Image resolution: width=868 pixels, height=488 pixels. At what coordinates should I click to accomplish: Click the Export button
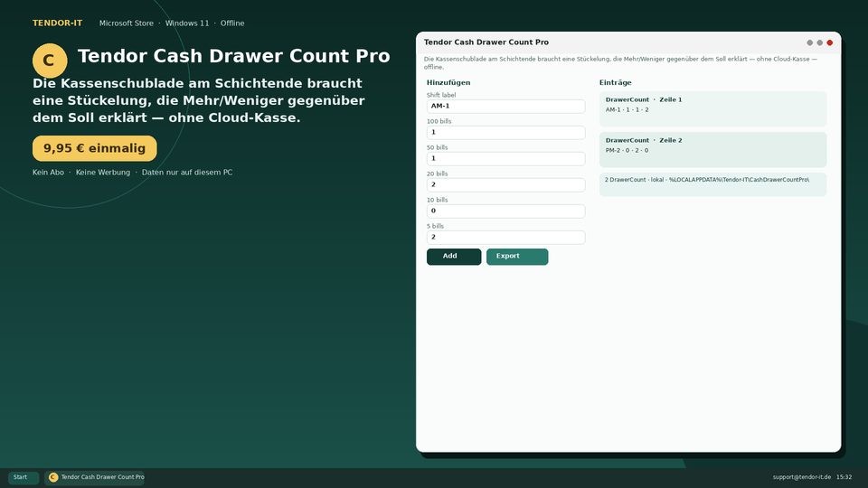(517, 257)
